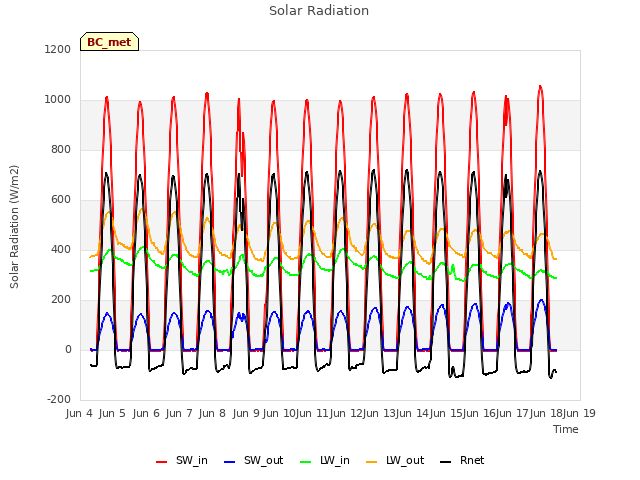Screen dimensions: 640x480
Task: Toggle the Rnet legend entry
Action: (x=462, y=461)
